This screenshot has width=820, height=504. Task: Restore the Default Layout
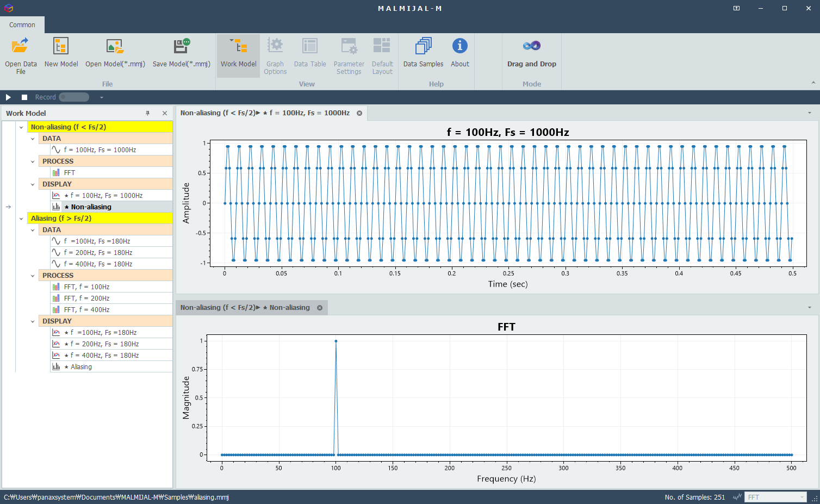pyautogui.click(x=382, y=55)
